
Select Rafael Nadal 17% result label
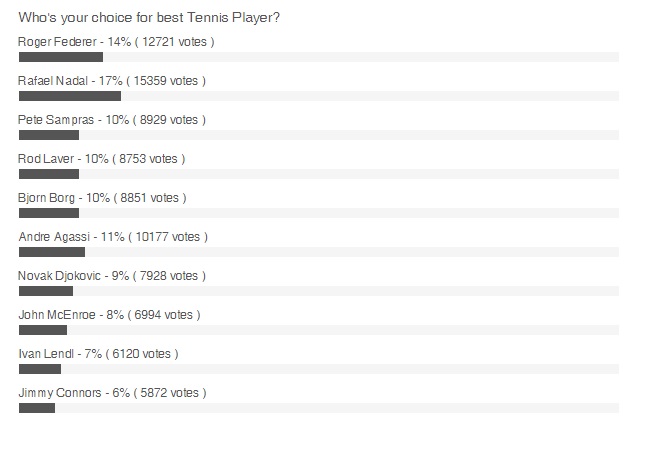click(112, 81)
